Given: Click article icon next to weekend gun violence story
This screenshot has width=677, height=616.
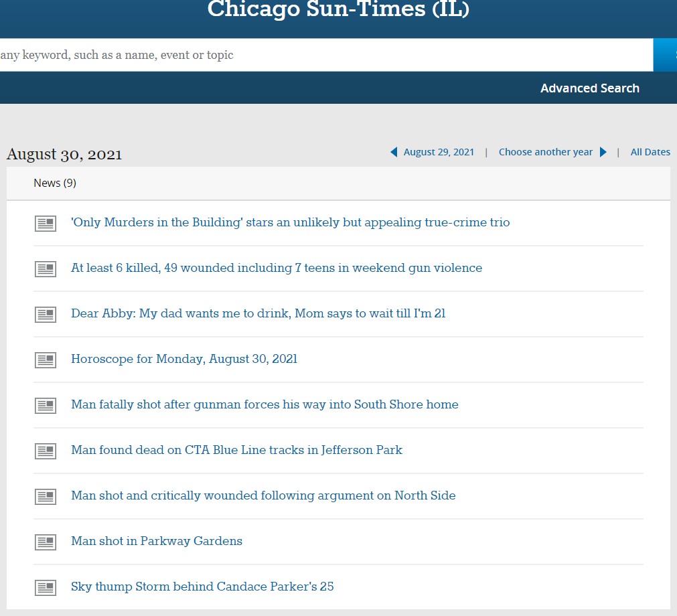Looking at the screenshot, I should point(46,269).
